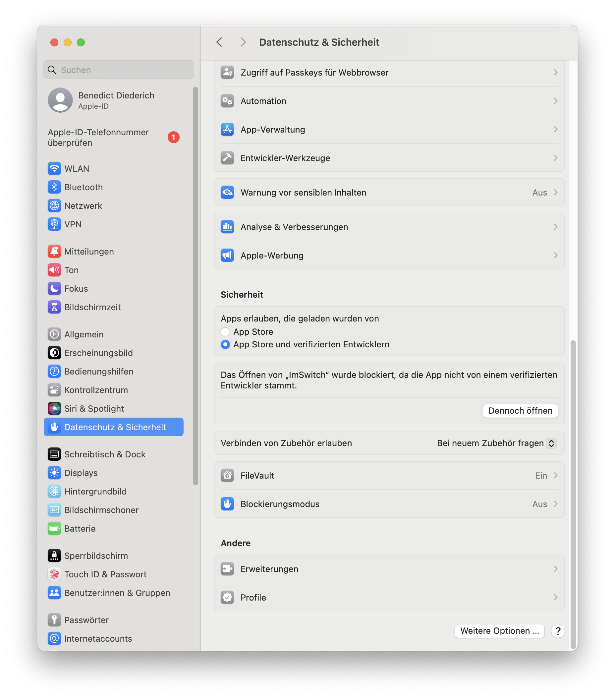Click the Erweiterungen puzzle icon

click(227, 569)
